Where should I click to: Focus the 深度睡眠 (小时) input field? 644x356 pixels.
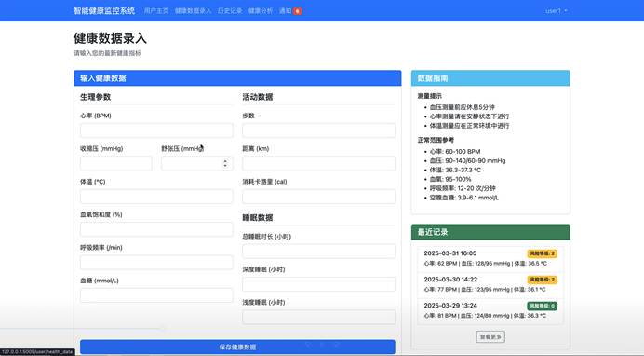[x=318, y=284]
